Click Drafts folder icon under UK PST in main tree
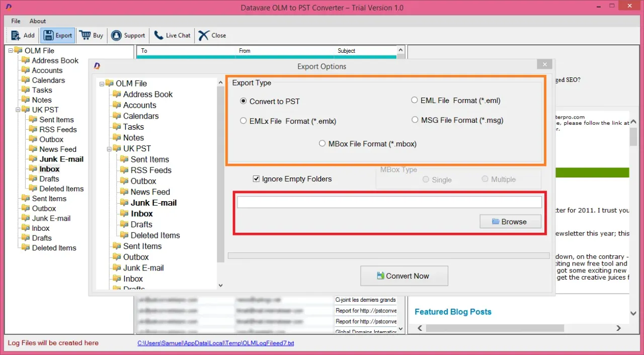The image size is (644, 355). pyautogui.click(x=33, y=179)
